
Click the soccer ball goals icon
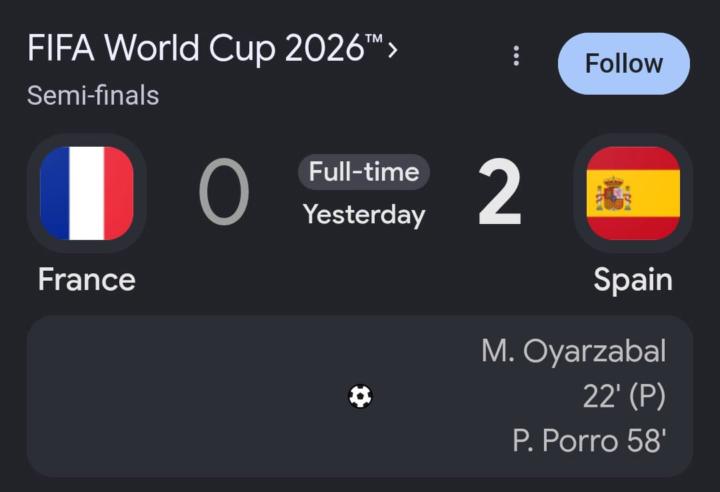click(x=360, y=396)
